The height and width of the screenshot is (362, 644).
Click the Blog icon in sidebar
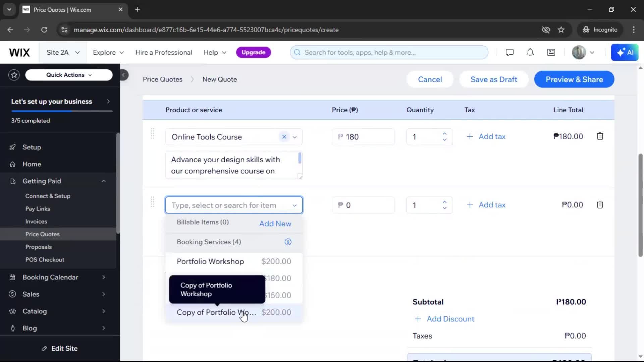12,328
